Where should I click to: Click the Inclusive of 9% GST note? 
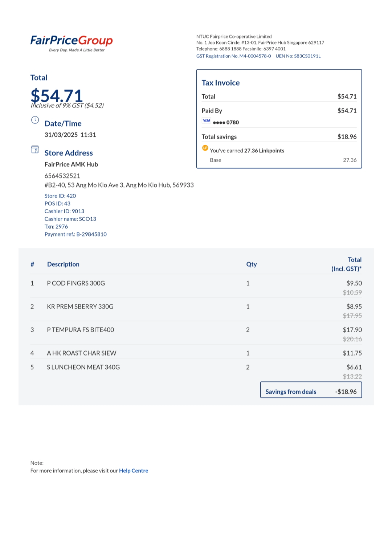(x=67, y=106)
